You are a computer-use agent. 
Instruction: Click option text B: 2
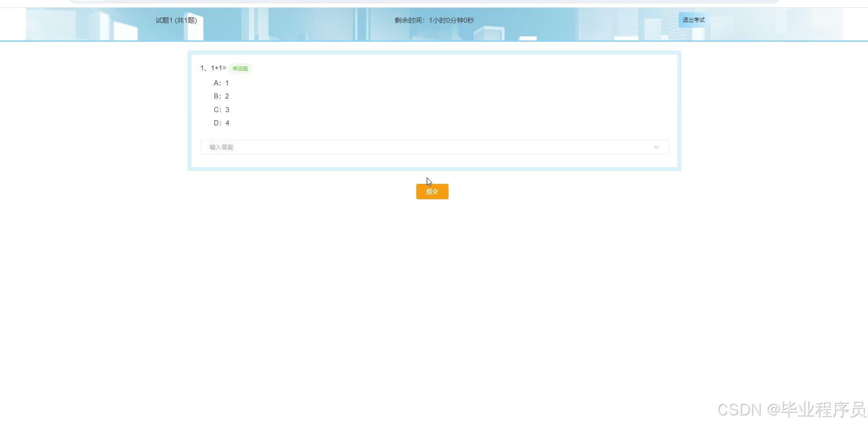[x=222, y=96]
